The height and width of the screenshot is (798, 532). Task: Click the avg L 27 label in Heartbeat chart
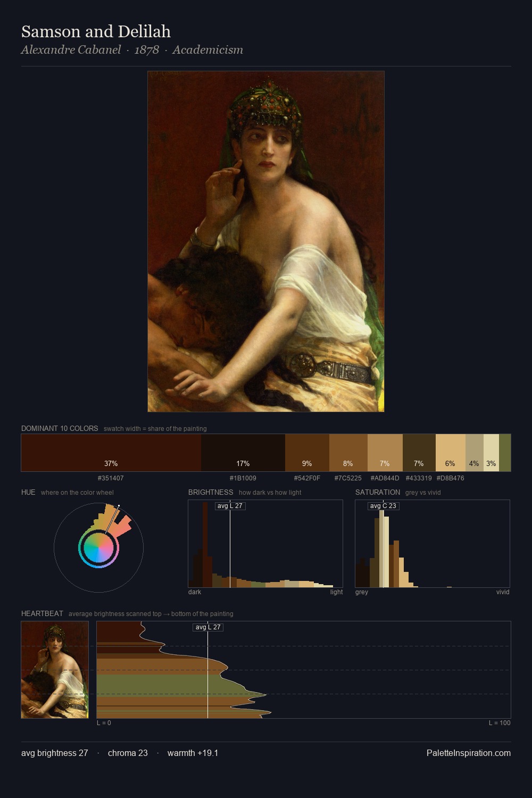(x=207, y=627)
